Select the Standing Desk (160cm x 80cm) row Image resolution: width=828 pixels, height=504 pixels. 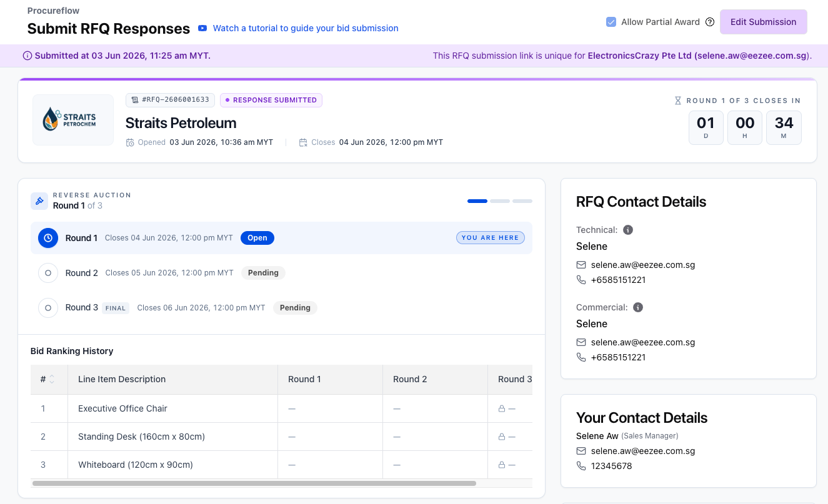281,437
